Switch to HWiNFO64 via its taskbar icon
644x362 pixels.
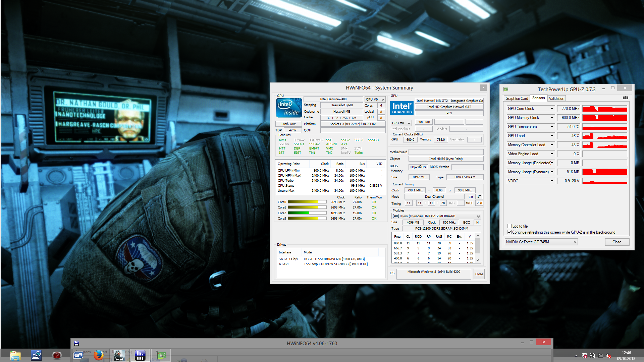point(140,355)
